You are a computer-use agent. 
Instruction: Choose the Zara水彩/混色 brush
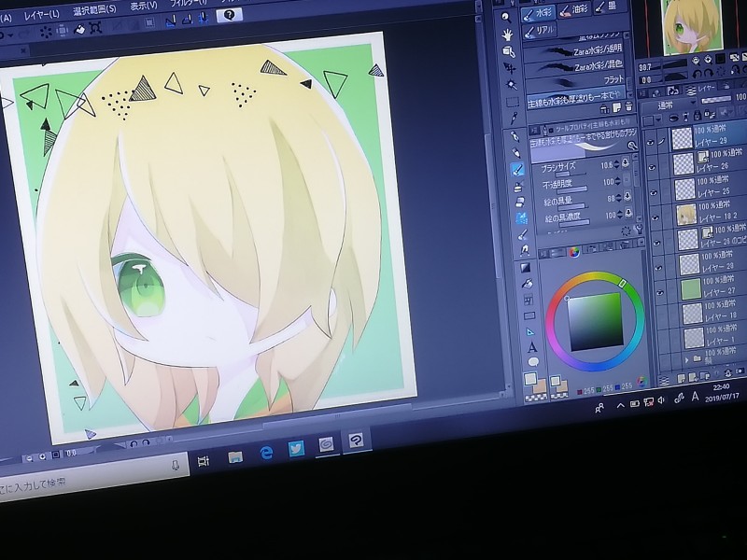click(x=575, y=65)
